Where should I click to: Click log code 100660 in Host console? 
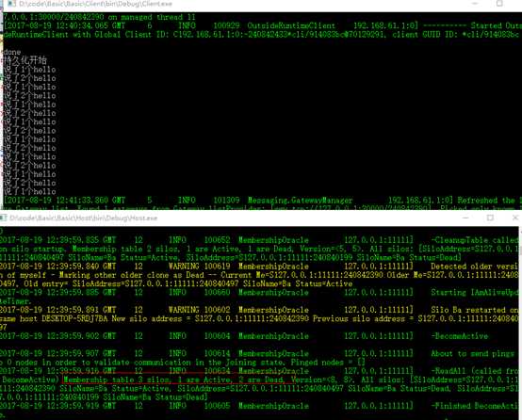pyautogui.click(x=217, y=292)
